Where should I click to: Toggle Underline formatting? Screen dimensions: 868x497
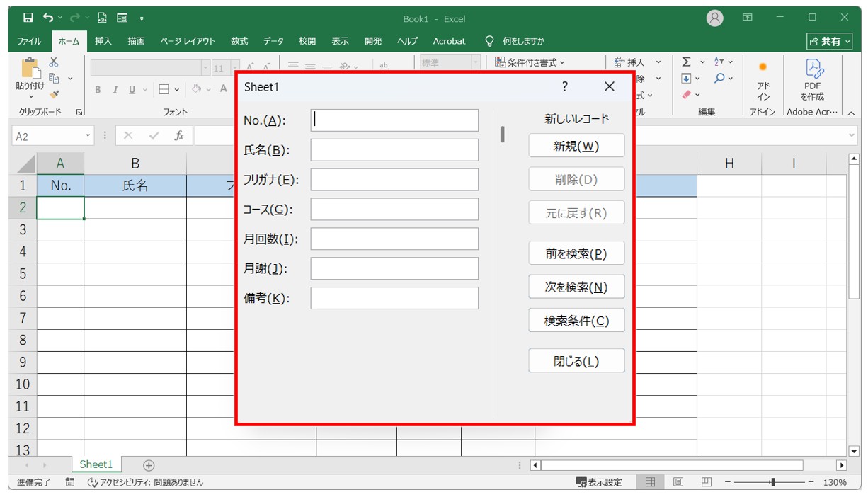[x=132, y=89]
